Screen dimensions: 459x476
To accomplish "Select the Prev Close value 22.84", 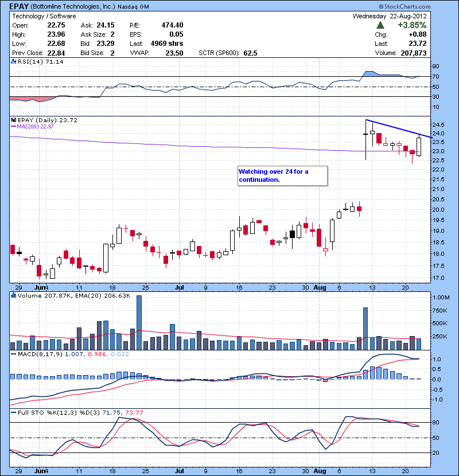I will point(56,53).
